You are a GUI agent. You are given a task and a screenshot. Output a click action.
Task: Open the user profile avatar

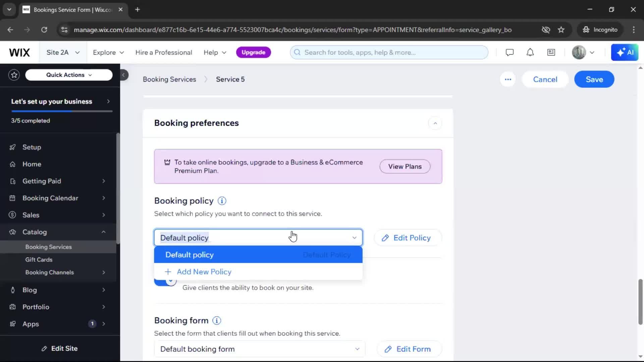(x=579, y=52)
